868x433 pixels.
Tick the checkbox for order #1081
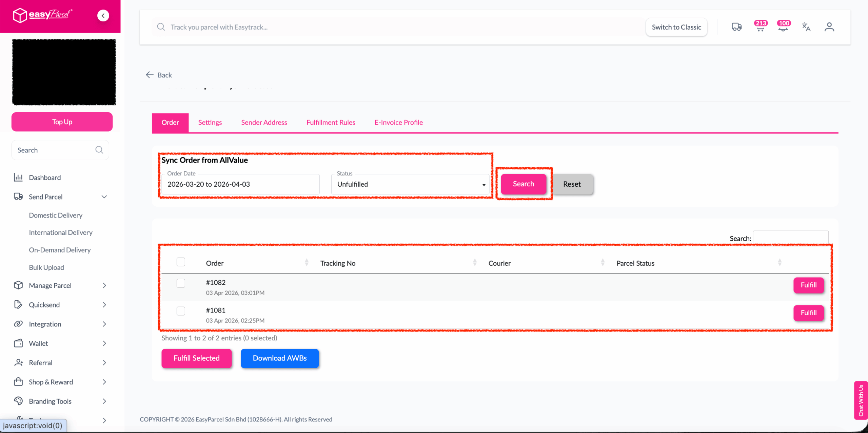coord(181,311)
